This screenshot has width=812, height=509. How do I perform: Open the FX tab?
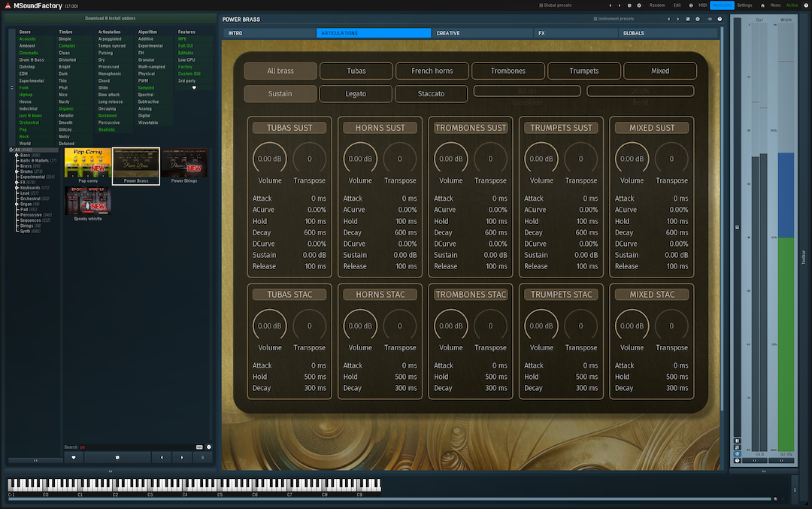coord(541,33)
